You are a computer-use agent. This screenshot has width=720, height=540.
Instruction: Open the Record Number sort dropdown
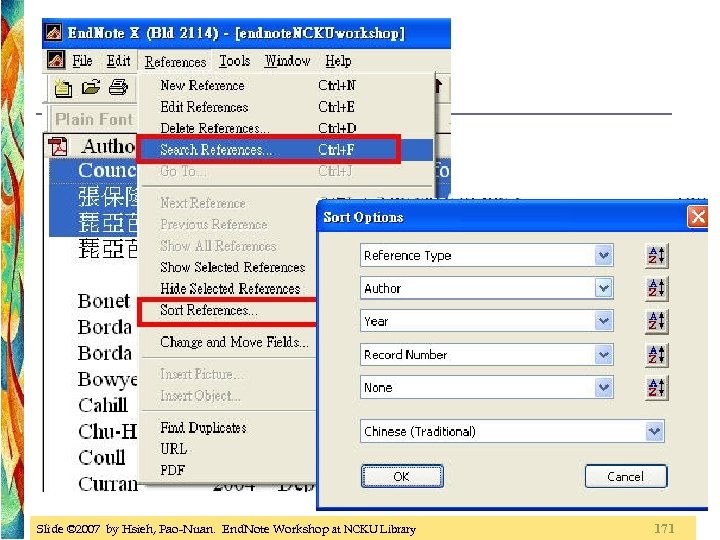(x=603, y=354)
